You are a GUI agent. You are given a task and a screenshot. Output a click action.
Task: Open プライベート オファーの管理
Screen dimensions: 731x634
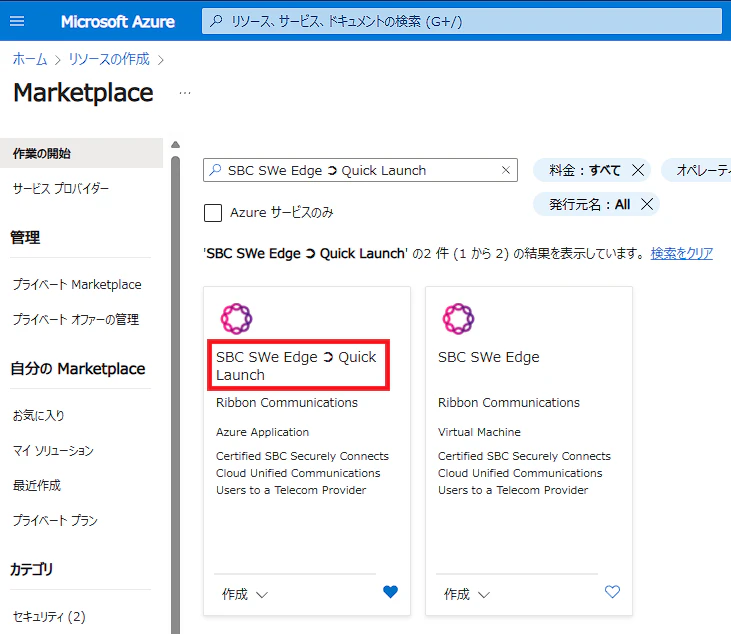[76, 320]
